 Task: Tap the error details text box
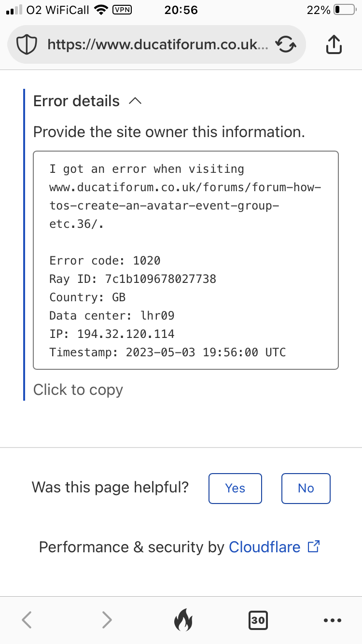186,260
